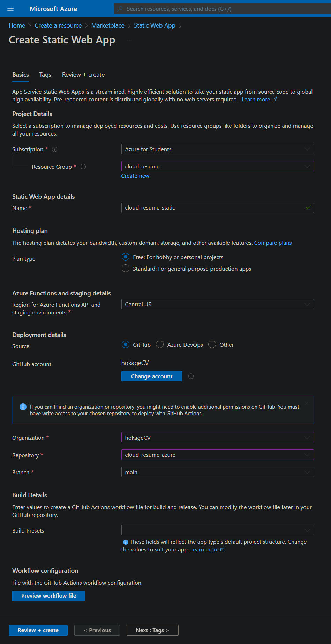Go to Static Web App breadcrumb
The width and height of the screenshot is (331, 644).
pos(155,25)
